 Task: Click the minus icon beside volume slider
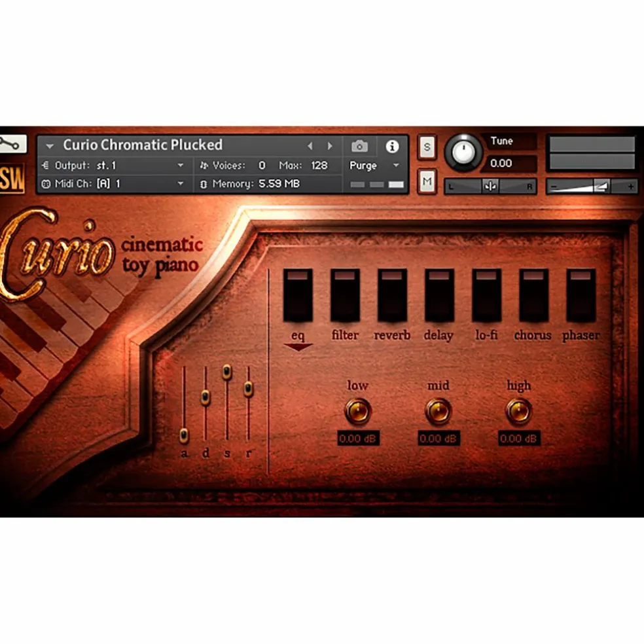pyautogui.click(x=554, y=187)
